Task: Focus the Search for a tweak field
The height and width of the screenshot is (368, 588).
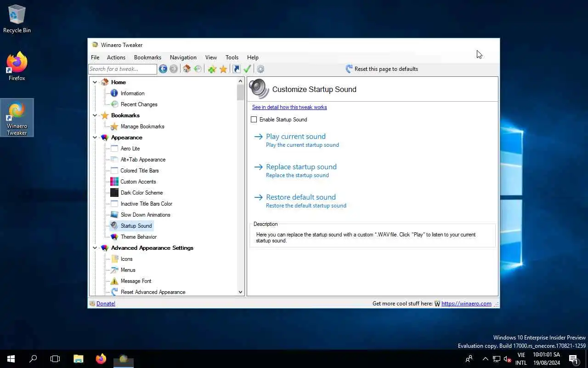Action: pyautogui.click(x=123, y=69)
